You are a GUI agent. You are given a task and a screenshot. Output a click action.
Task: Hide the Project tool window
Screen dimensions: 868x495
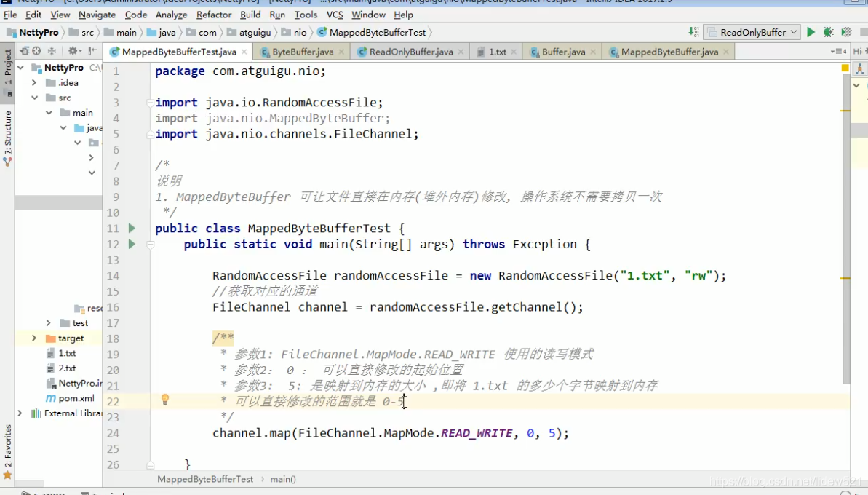click(92, 51)
